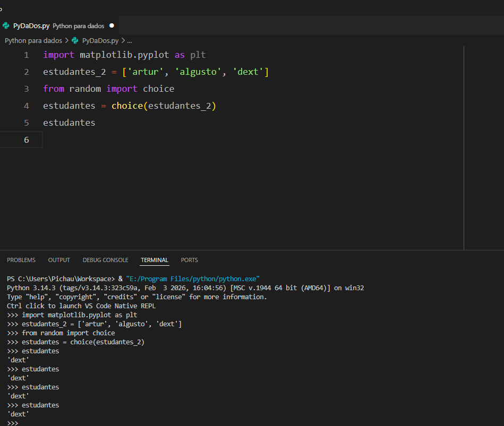Image resolution: width=504 pixels, height=426 pixels.
Task: Open the 'Python para dados' breadcrumb folder
Action: [33, 40]
